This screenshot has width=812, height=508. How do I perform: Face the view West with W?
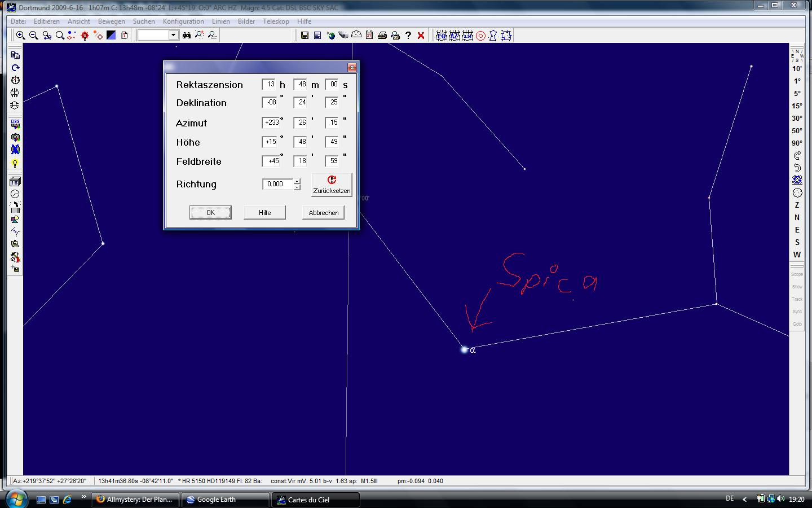[x=797, y=255]
